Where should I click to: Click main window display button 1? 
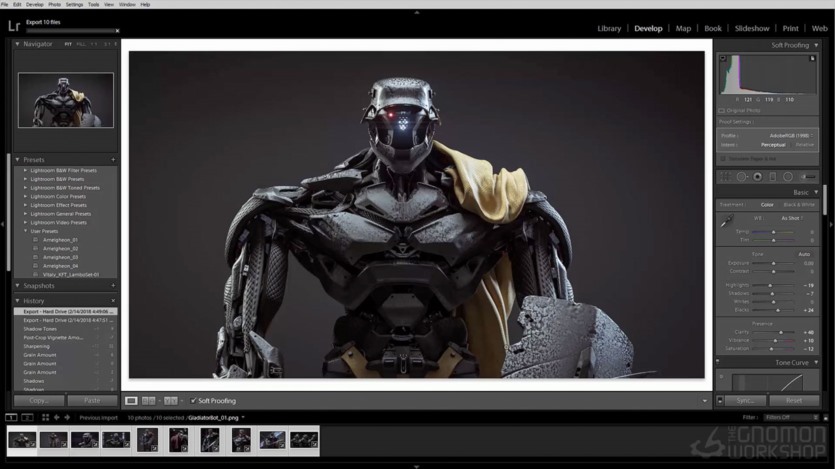tap(11, 418)
